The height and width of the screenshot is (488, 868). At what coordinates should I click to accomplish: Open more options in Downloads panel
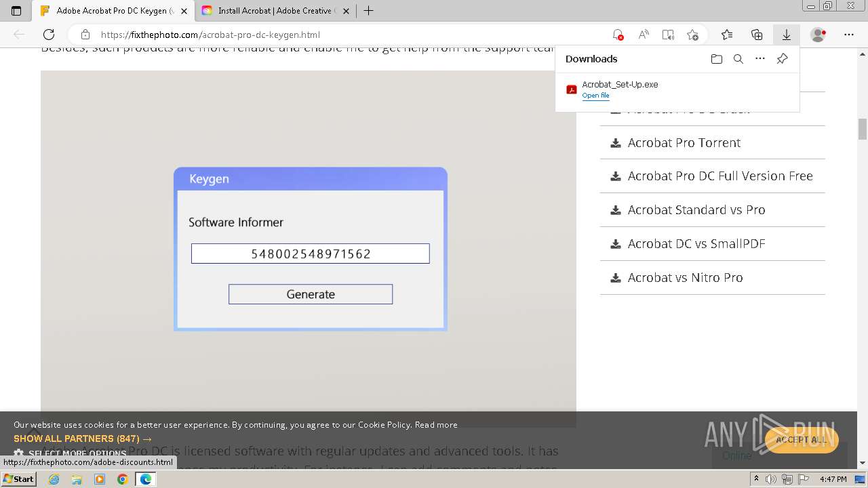point(760,59)
